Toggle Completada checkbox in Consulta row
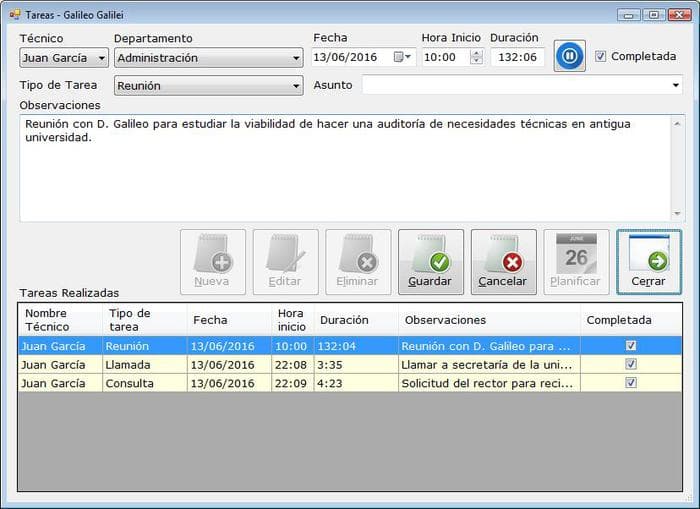The height and width of the screenshot is (509, 700). (631, 383)
